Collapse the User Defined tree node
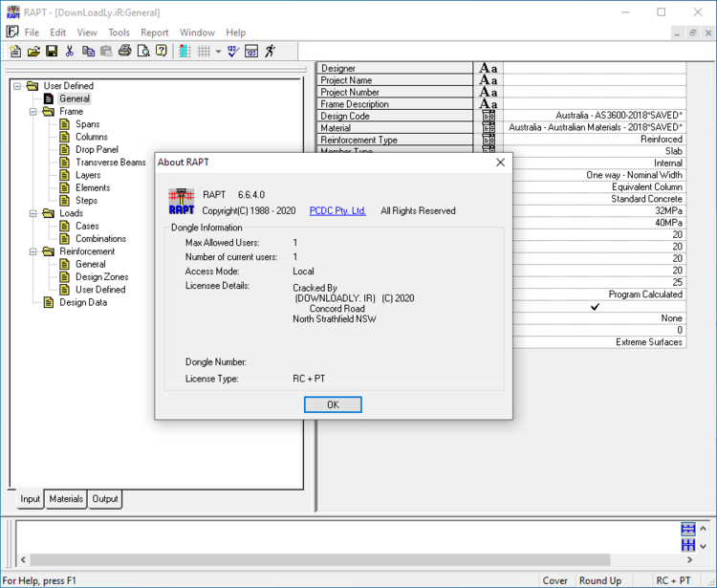The image size is (717, 588). 17,86
